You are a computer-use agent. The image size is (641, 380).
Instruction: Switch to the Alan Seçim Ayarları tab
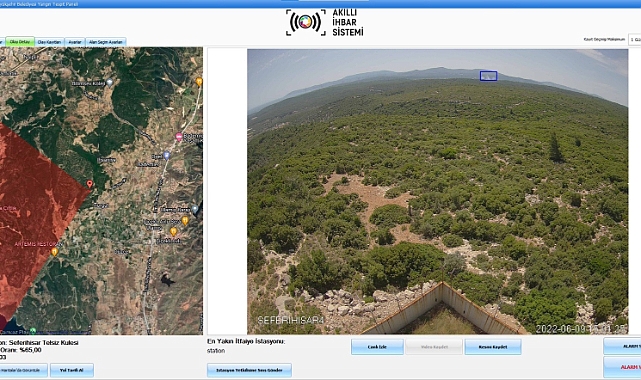pos(105,42)
